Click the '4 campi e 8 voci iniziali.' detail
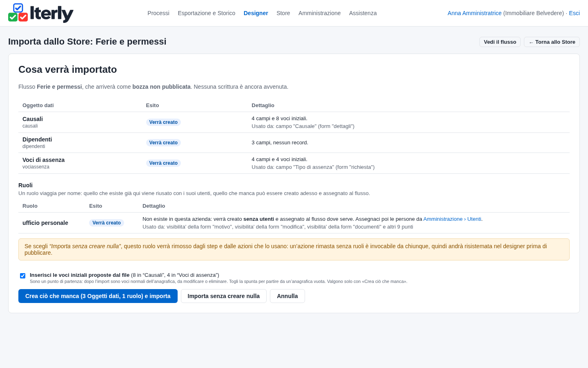 click(280, 119)
